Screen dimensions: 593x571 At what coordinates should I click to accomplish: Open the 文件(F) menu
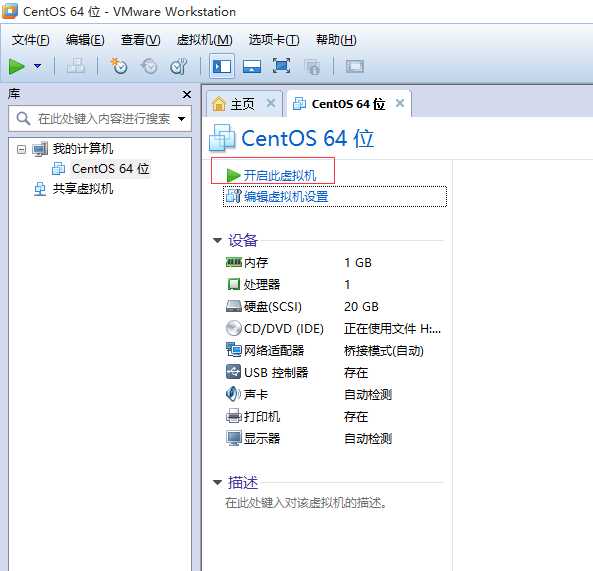[x=31, y=40]
